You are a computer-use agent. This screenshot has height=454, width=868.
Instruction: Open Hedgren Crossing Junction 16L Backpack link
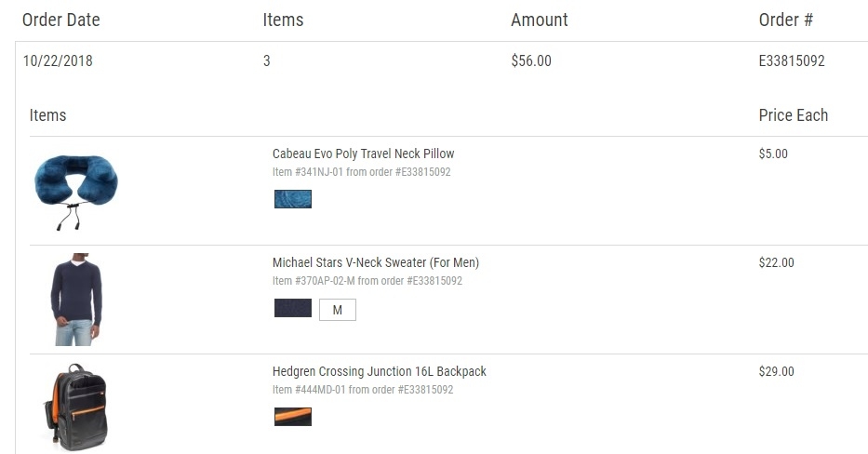tap(380, 371)
